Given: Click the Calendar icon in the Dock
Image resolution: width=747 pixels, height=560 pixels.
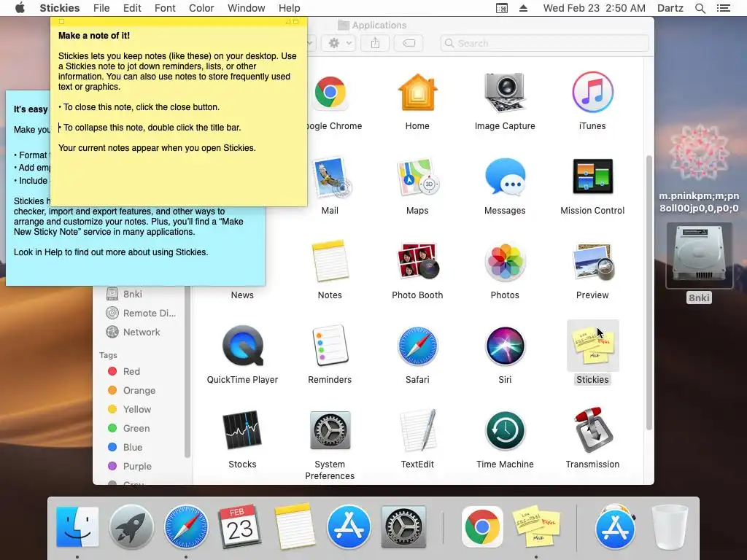Looking at the screenshot, I should [x=240, y=527].
